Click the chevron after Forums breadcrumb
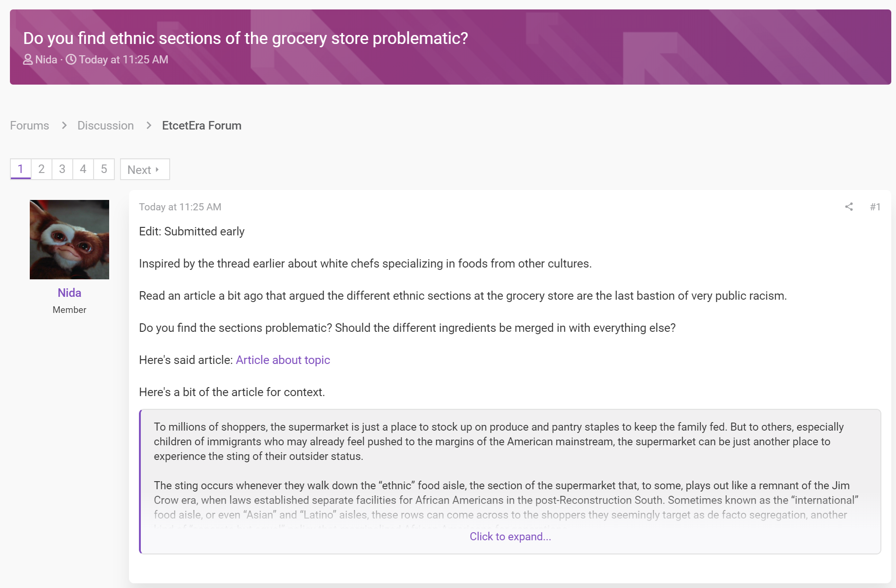896x588 pixels. pyautogui.click(x=64, y=125)
